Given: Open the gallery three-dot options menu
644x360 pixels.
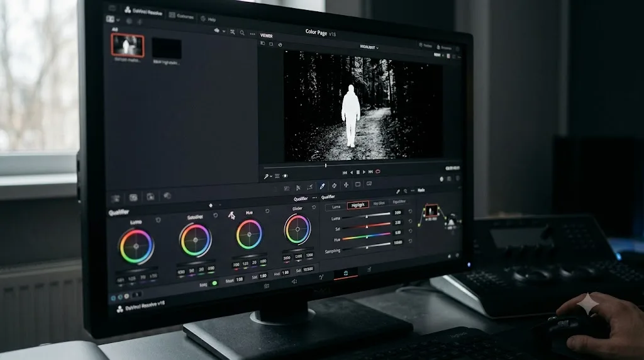Looking at the screenshot, I should pos(253,34).
